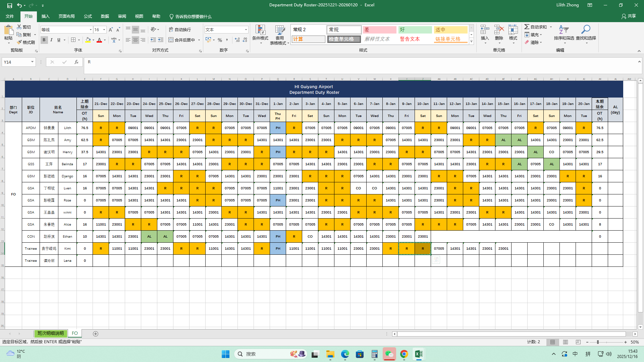This screenshot has height=362, width=644.
Task: Click the add new sheet plus button
Action: point(96,334)
